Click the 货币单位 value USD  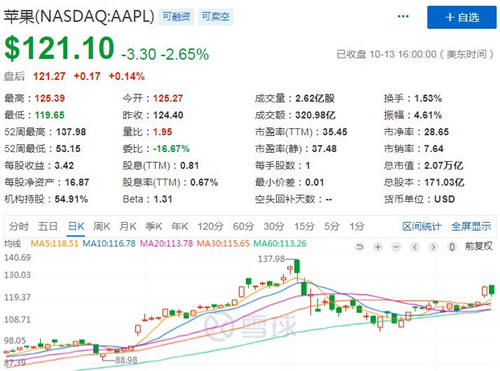pyautogui.click(x=444, y=199)
